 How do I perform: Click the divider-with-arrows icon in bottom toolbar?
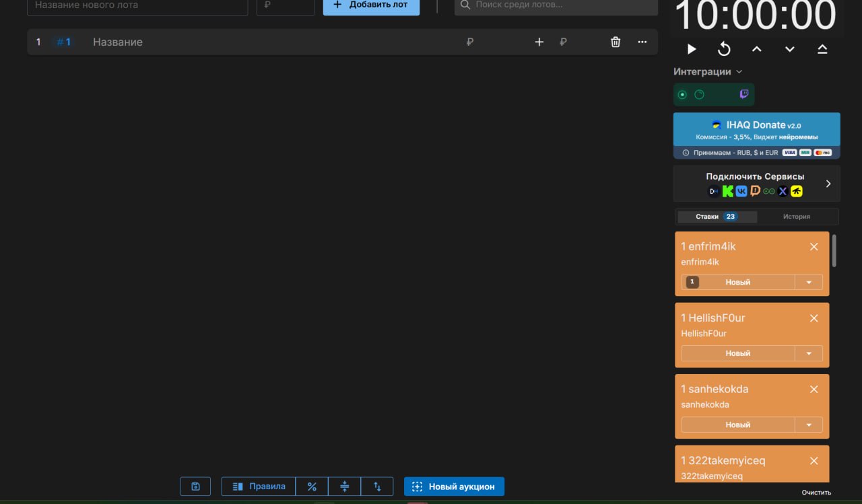pyautogui.click(x=345, y=487)
